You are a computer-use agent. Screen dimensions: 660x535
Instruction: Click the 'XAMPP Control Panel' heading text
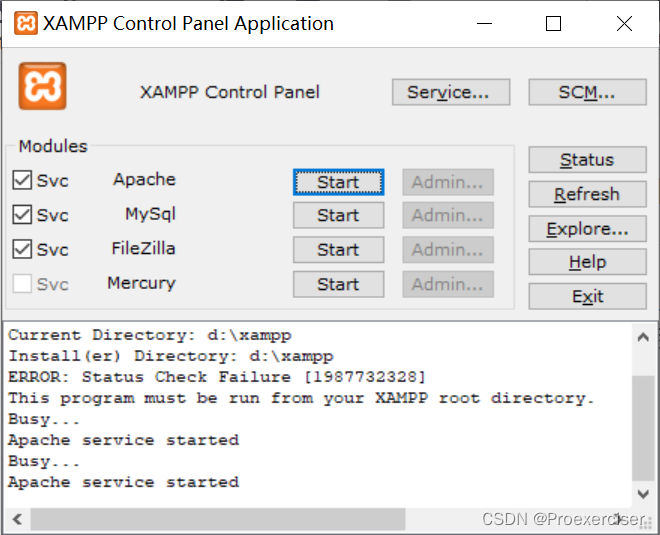click(x=230, y=92)
